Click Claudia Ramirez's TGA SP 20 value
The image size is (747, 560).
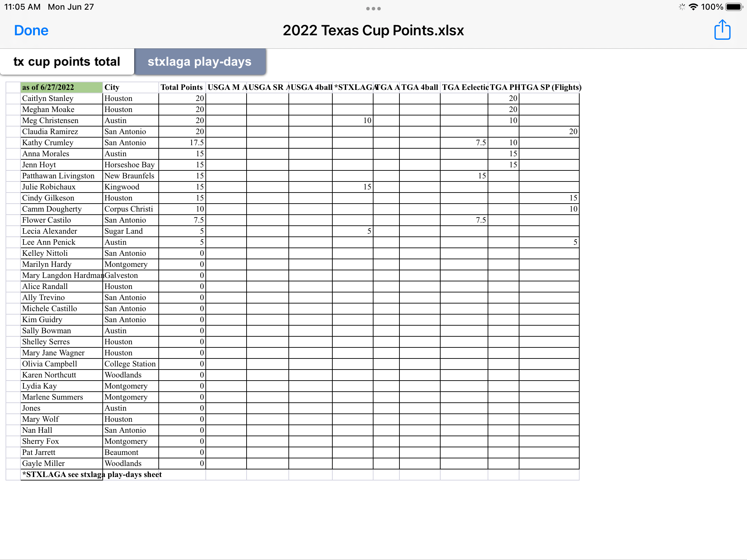tap(549, 132)
